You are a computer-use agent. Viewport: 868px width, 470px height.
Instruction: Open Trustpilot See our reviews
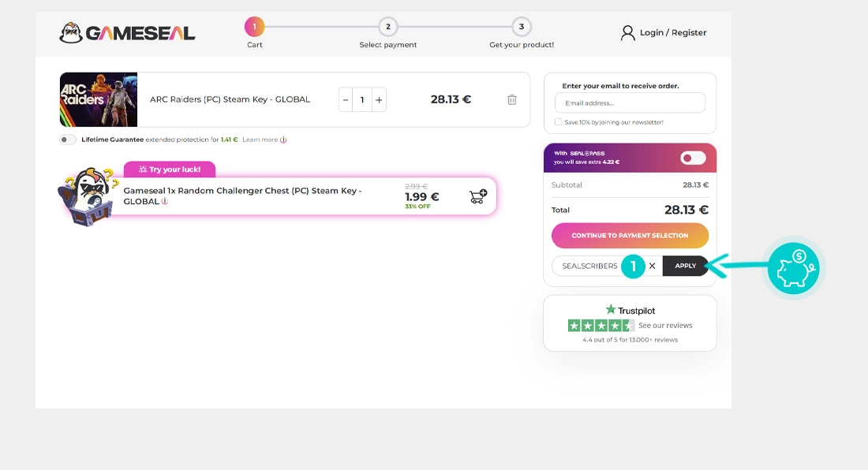[x=665, y=326]
